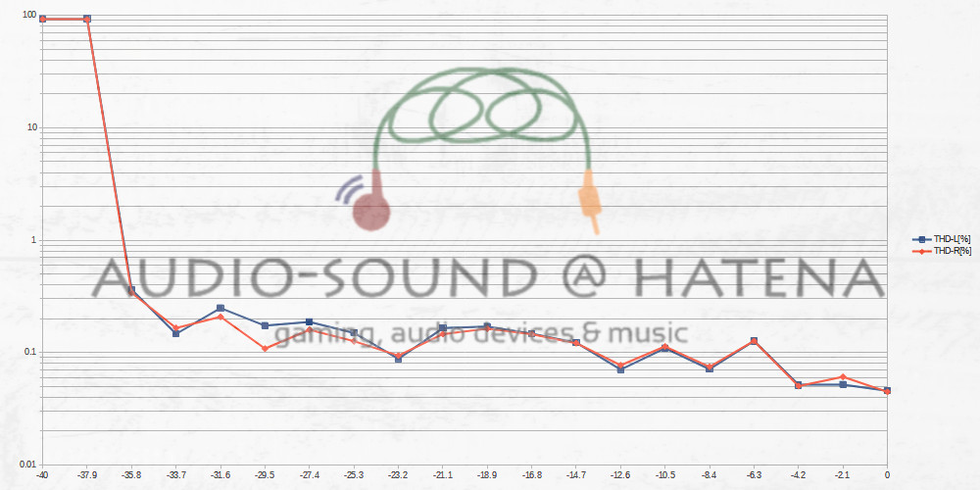Select the THD-L data point at -12.6
980x490 pixels.
620,370
